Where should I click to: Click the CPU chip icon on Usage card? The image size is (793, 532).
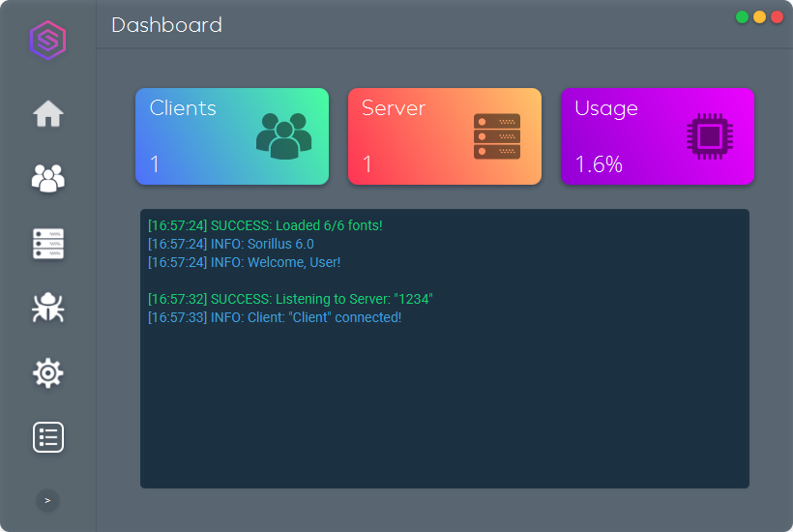pyautogui.click(x=710, y=136)
